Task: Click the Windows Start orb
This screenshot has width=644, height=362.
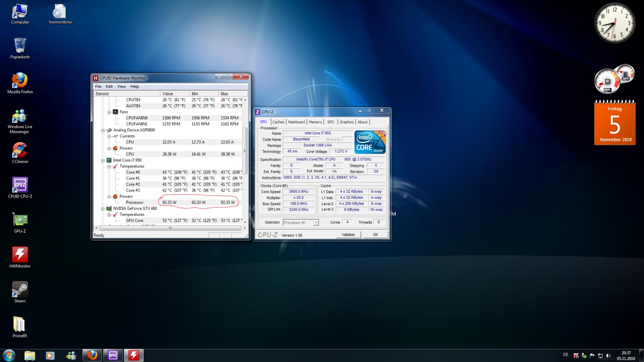Action: [9, 355]
